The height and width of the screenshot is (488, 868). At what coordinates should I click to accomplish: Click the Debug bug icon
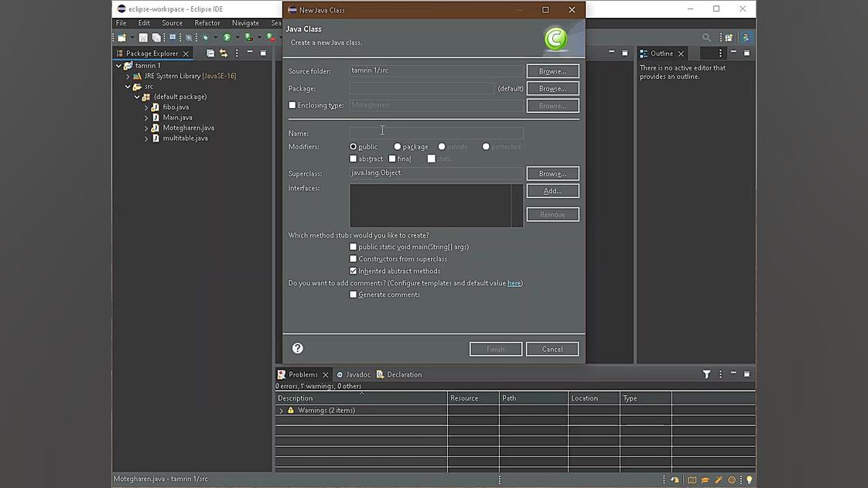tap(205, 37)
